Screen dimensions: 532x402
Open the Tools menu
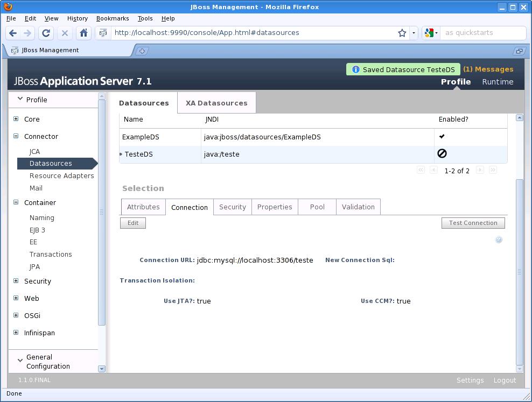[145, 18]
